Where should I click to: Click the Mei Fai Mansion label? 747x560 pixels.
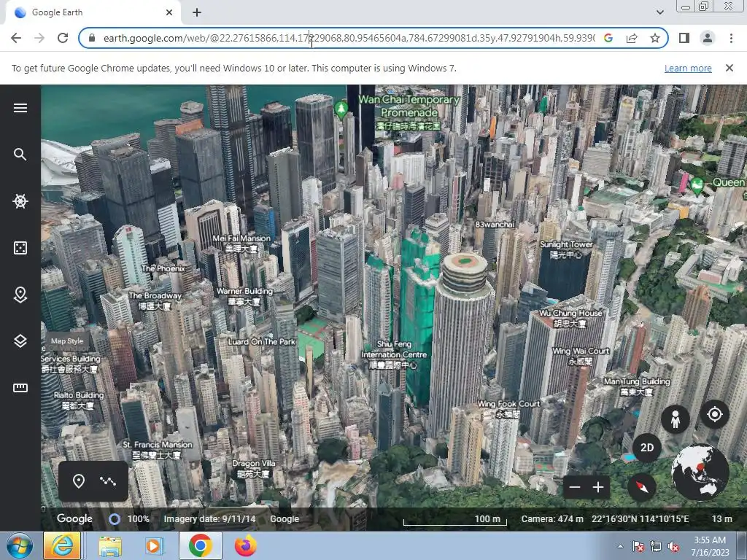point(241,244)
